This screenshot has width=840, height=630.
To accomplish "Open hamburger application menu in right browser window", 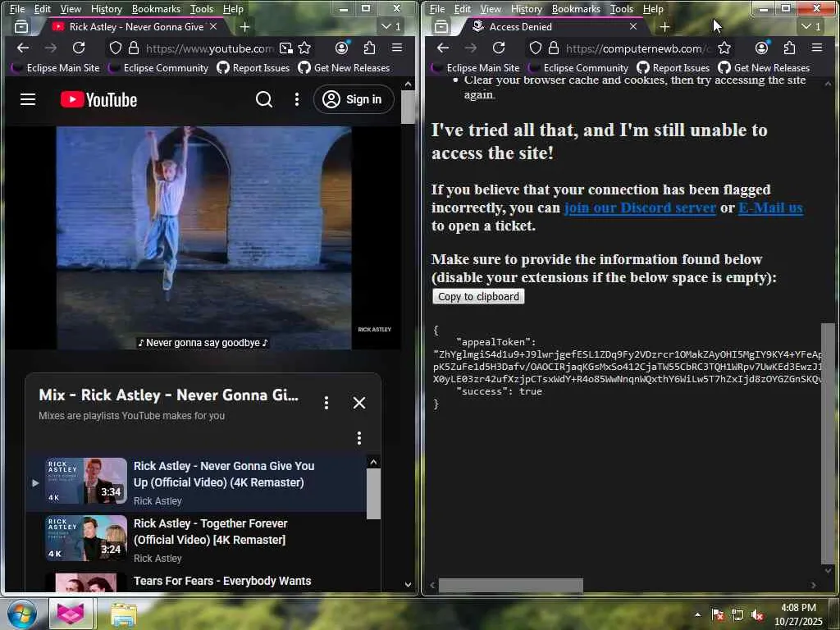I will tap(817, 48).
